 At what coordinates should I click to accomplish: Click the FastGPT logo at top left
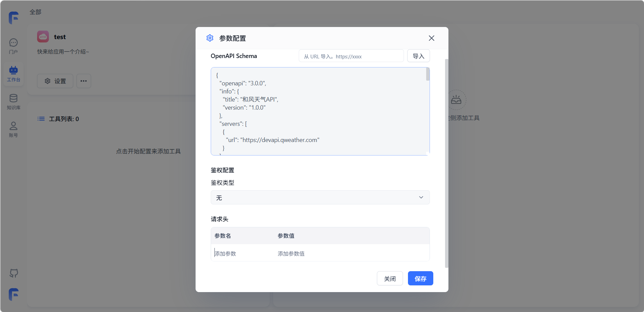14,18
